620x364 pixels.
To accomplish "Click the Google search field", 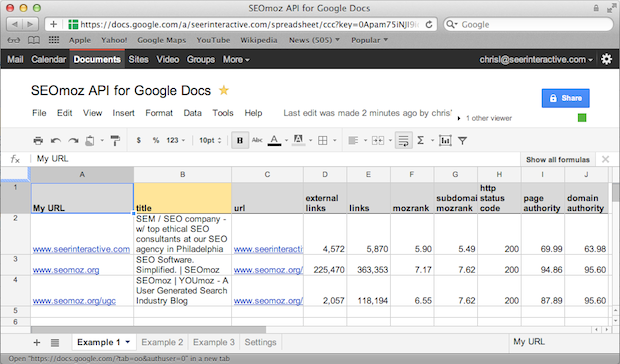I will (528, 25).
